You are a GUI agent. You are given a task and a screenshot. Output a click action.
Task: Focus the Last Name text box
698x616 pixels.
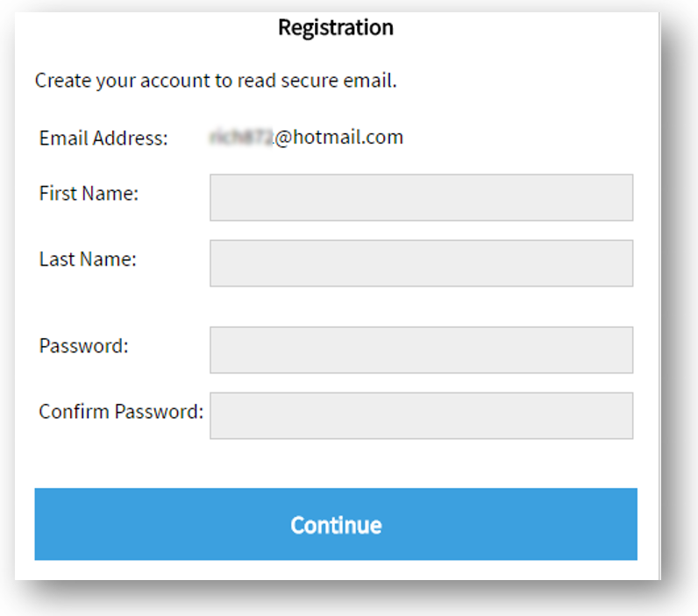[421, 263]
